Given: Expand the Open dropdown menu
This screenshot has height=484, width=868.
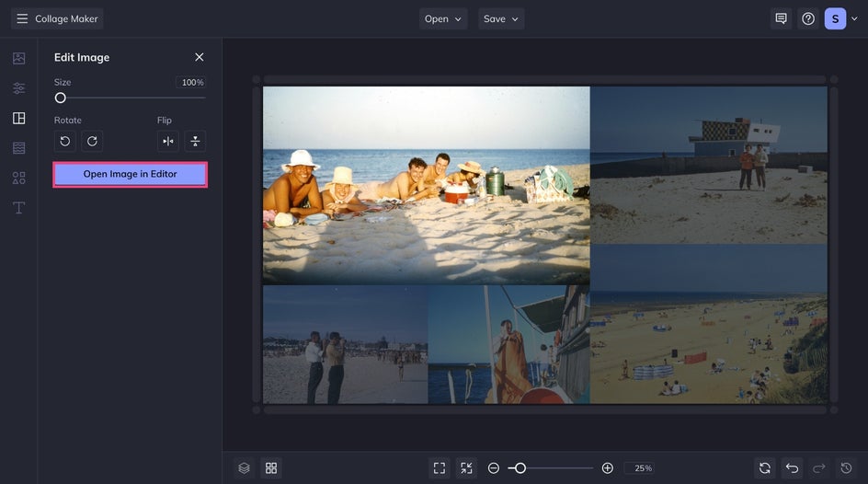Looking at the screenshot, I should [443, 18].
